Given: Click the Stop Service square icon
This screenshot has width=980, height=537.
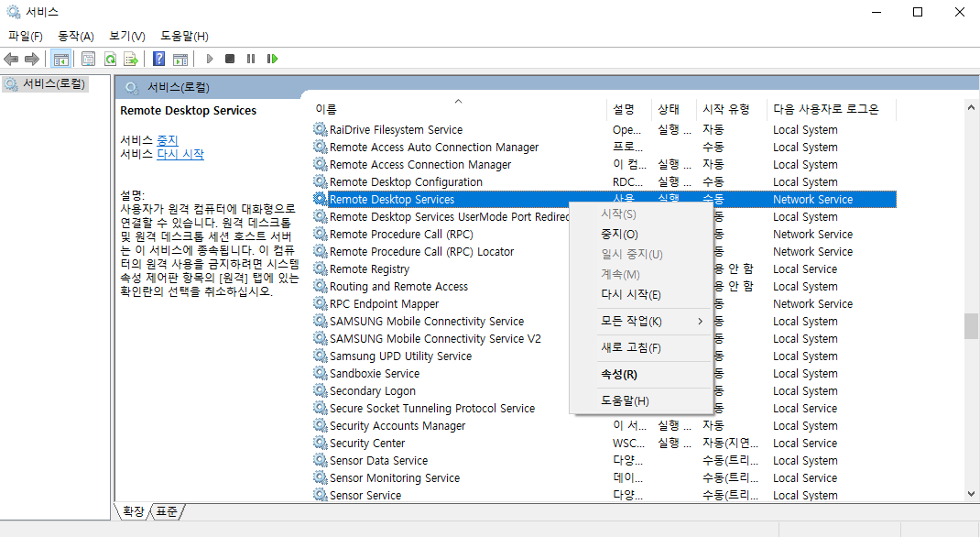Looking at the screenshot, I should coord(230,59).
